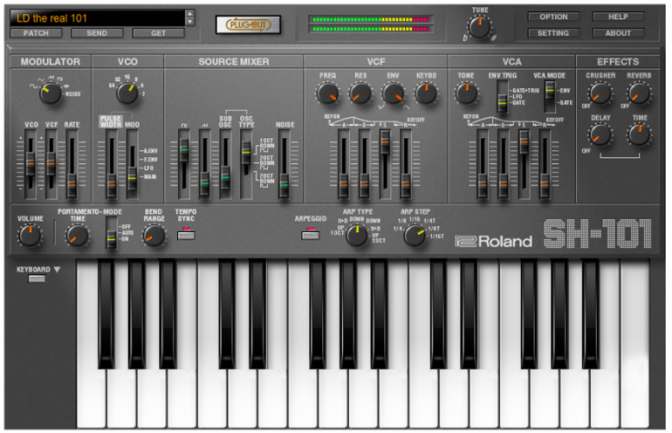Click the VCA envelope Decay slider

point(503,164)
